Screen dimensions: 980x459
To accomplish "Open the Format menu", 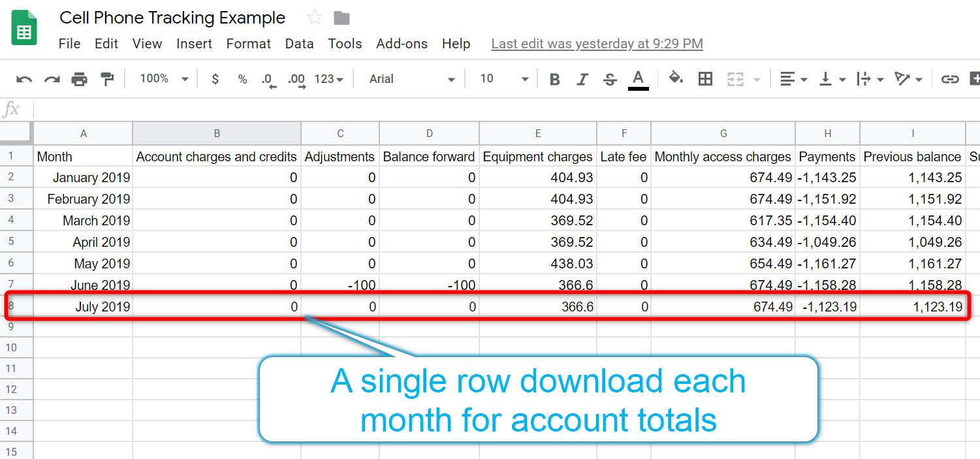I will click(249, 43).
